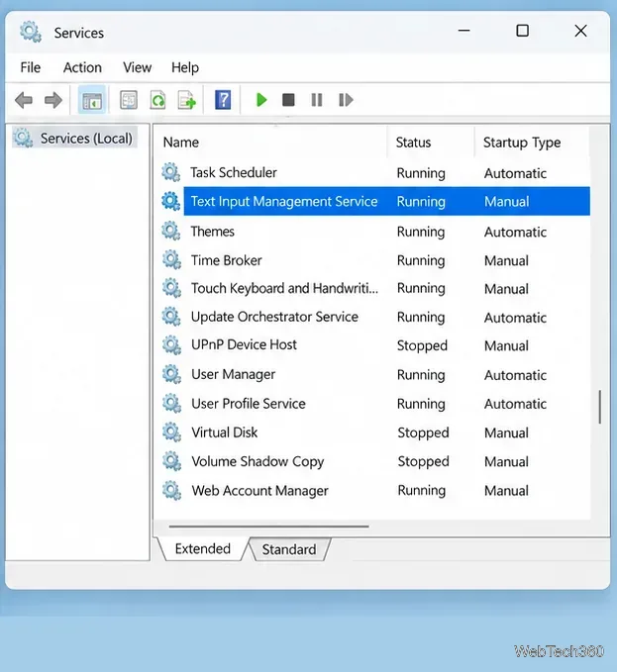Minimize the Services window
This screenshot has width=617, height=672.
coord(463,31)
